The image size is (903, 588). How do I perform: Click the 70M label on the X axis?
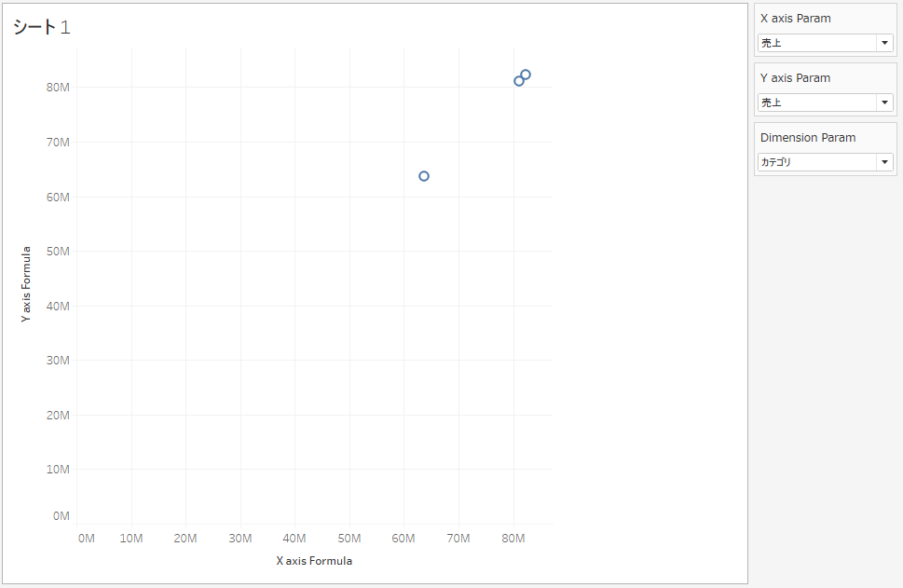tap(458, 539)
